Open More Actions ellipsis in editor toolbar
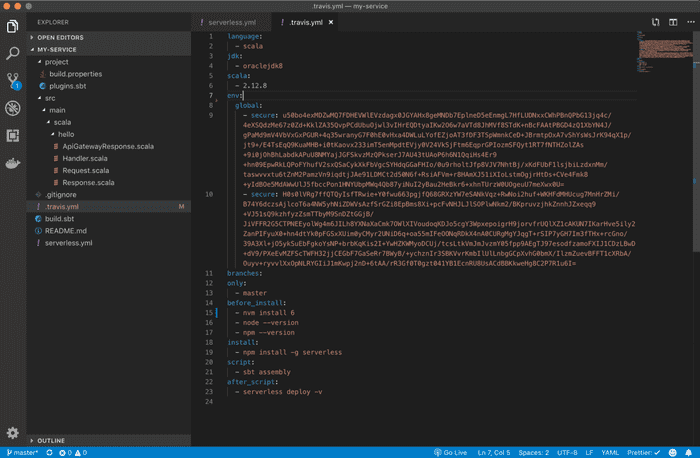700x458 pixels. pyautogui.click(x=691, y=22)
